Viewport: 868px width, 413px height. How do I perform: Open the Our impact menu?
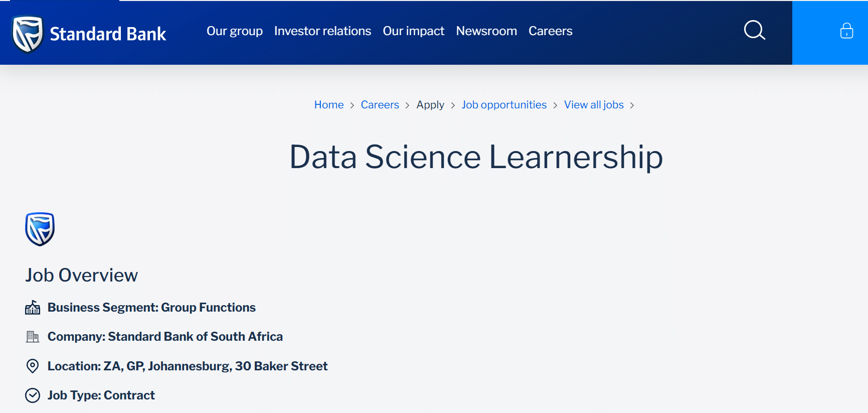[413, 31]
